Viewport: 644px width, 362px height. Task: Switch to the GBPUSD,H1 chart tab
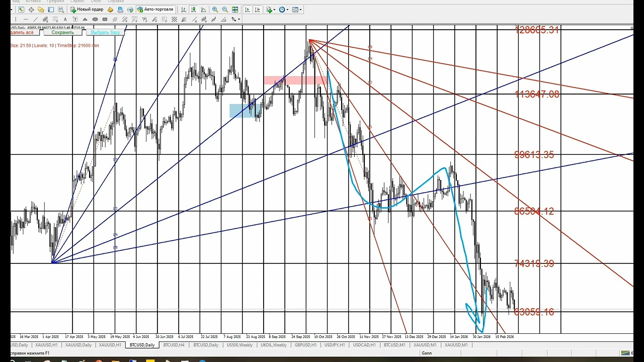[x=305, y=345]
